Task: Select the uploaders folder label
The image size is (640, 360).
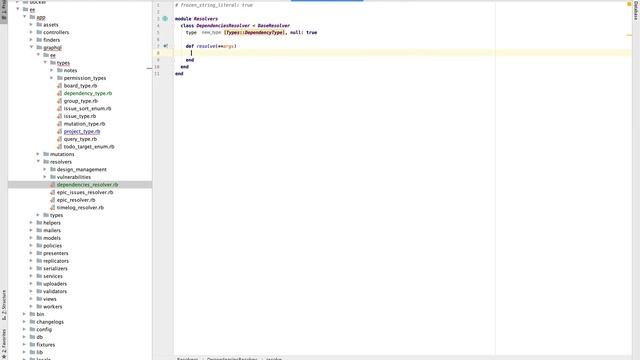Action: (55, 284)
